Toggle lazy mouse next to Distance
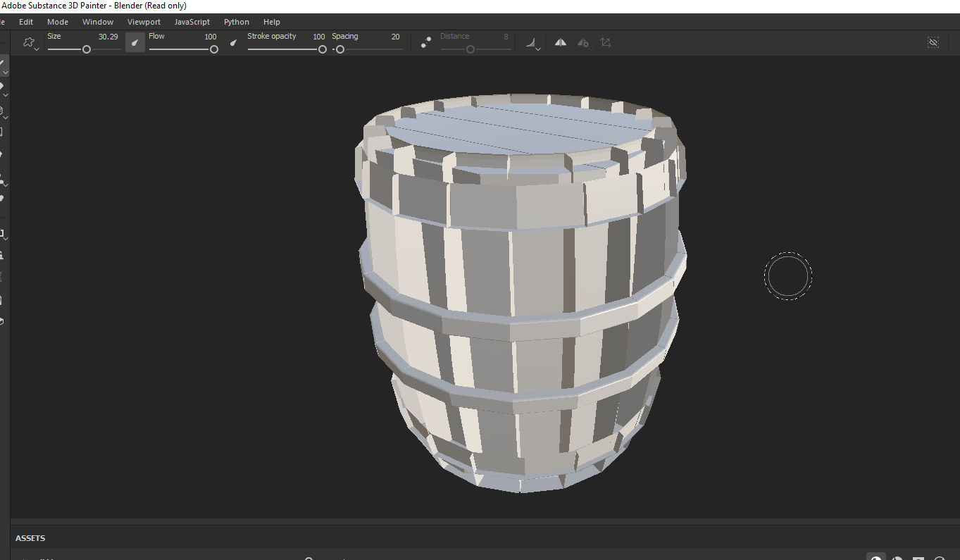960x560 pixels. pos(426,43)
